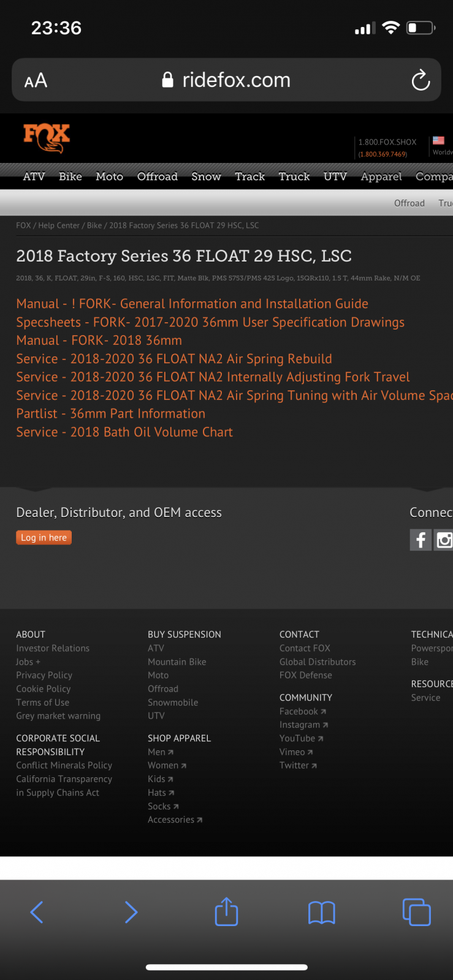Viewport: 453px width, 980px height.
Task: Open Partlist 36mm Part Information
Action: 111,413
